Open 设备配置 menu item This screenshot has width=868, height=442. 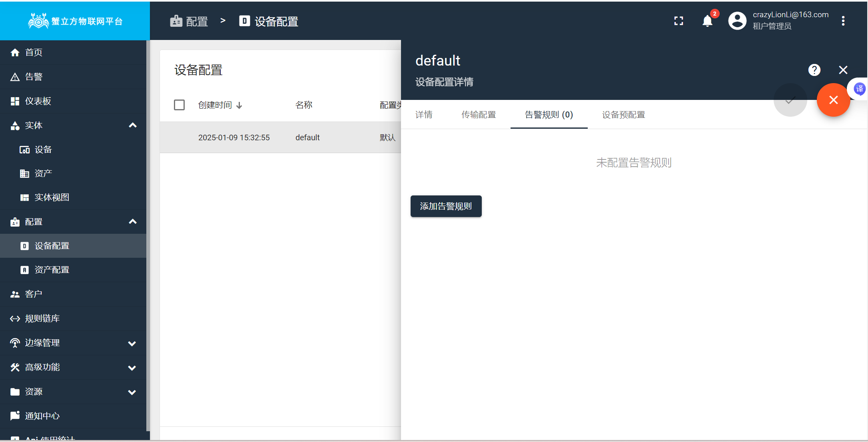click(x=73, y=246)
